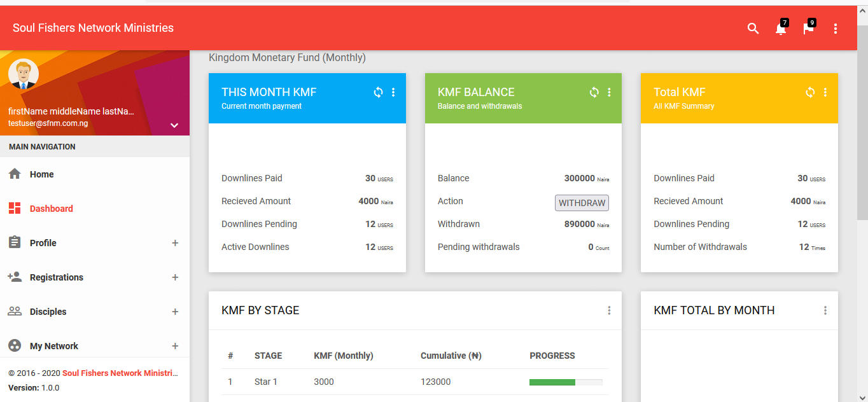Select Dashboard in the sidebar
Viewport: 868px width, 402px height.
point(51,209)
